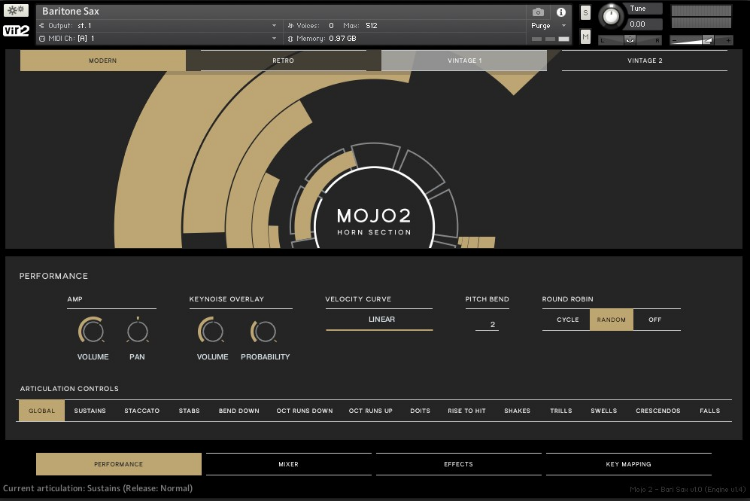
Task: Select the Doits articulation
Action: click(x=420, y=410)
